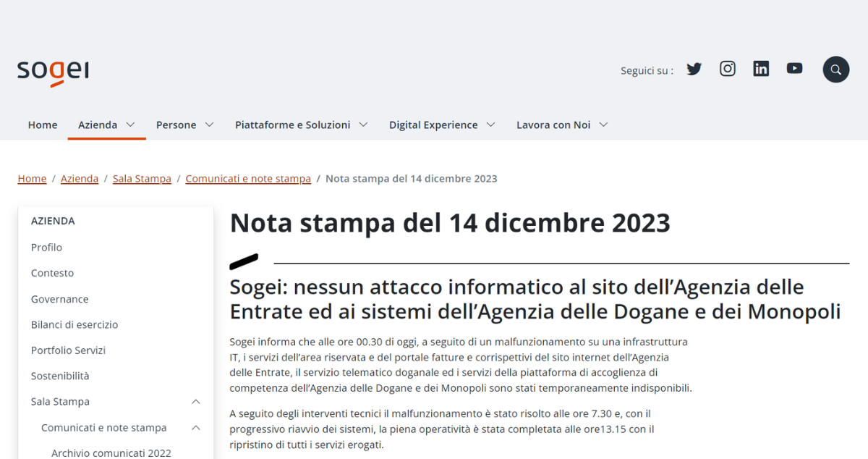
Task: Click the AZIENDA sidebar heading
Action: (x=53, y=221)
